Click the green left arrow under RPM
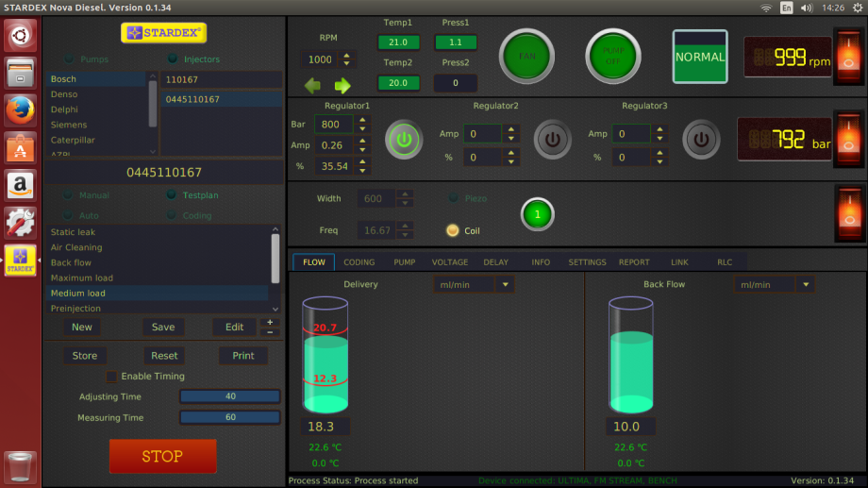Screen dimensions: 868x488 pos(313,85)
